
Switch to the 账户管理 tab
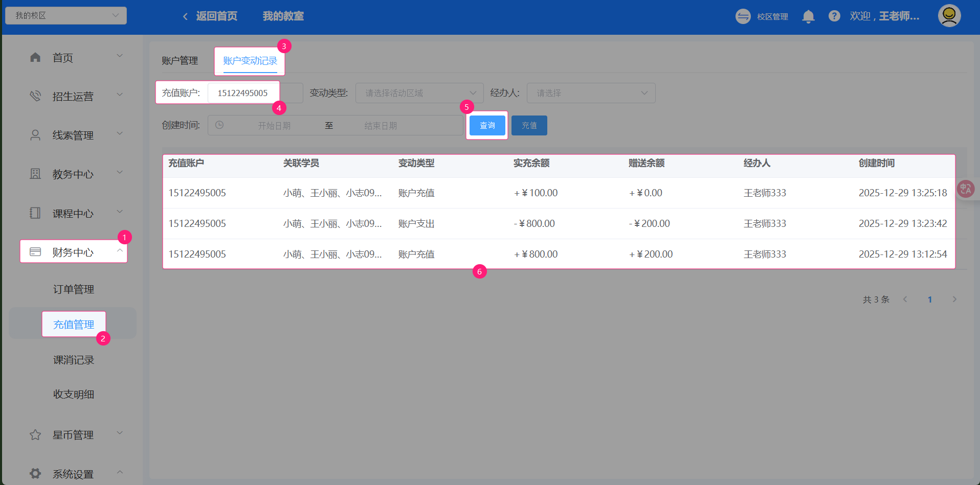click(180, 61)
